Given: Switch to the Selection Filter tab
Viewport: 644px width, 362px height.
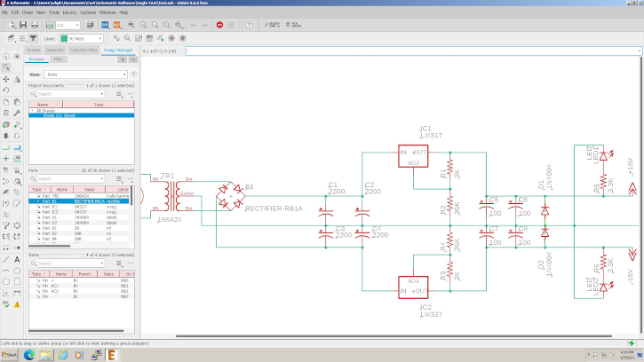Looking at the screenshot, I should [x=83, y=50].
